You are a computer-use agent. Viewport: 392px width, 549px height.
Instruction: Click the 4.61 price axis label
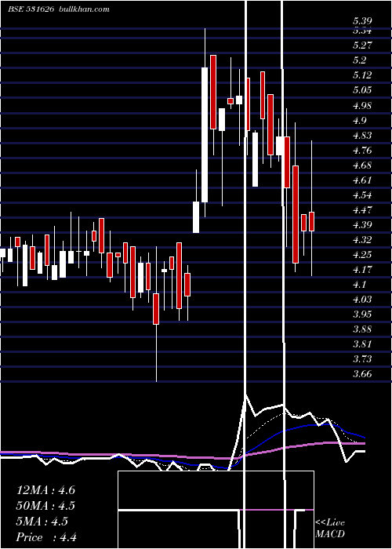point(362,180)
